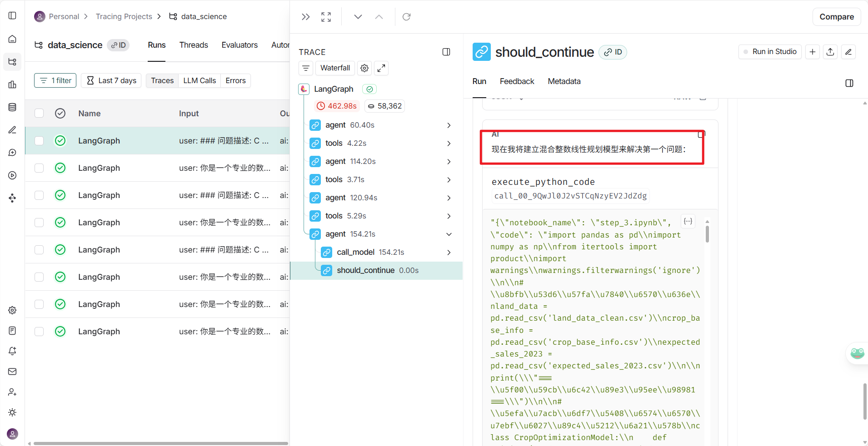Image resolution: width=868 pixels, height=446 pixels.
Task: Check the seventh LangGraph row checkbox
Action: tap(39, 304)
